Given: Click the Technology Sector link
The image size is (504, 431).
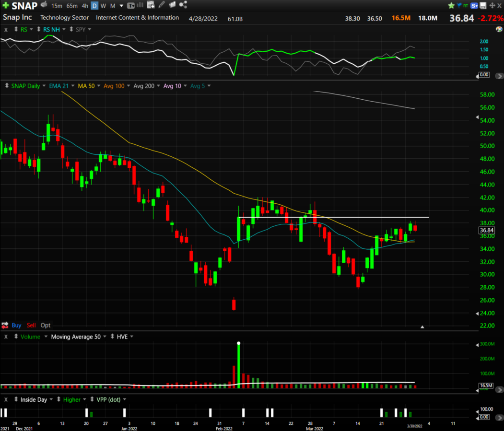Looking at the screenshot, I should (64, 18).
